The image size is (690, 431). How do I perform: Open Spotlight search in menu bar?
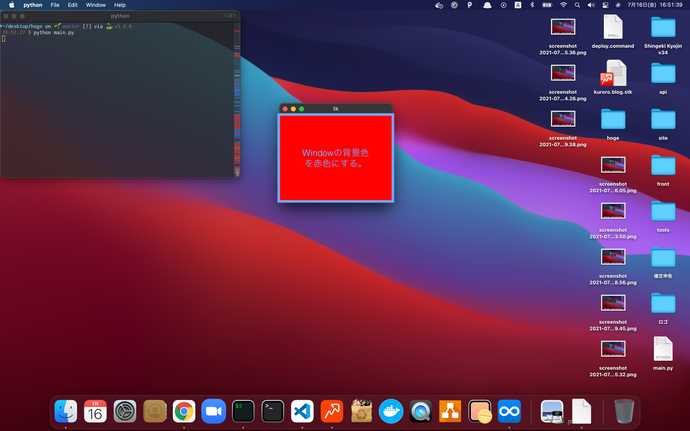click(577, 5)
